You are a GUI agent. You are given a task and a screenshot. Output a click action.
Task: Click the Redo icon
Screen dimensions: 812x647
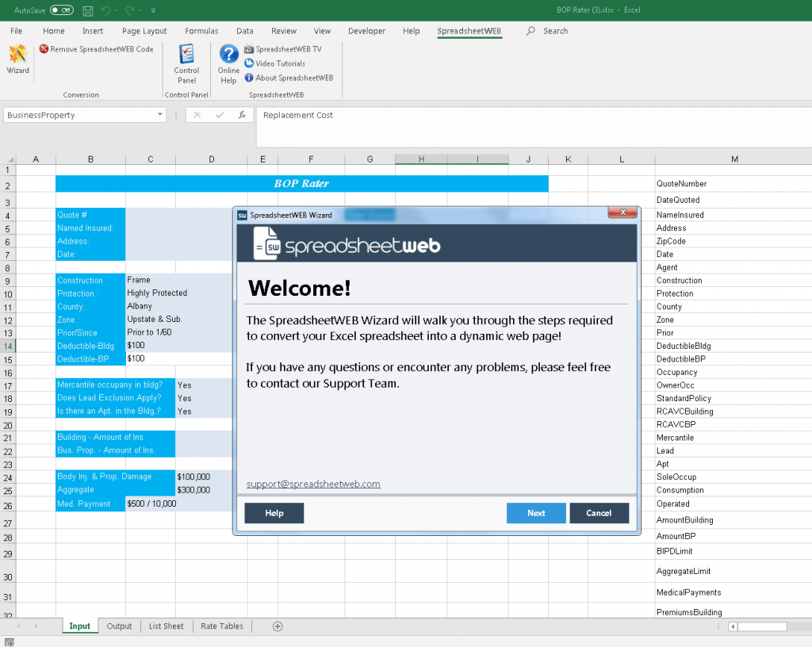[129, 10]
